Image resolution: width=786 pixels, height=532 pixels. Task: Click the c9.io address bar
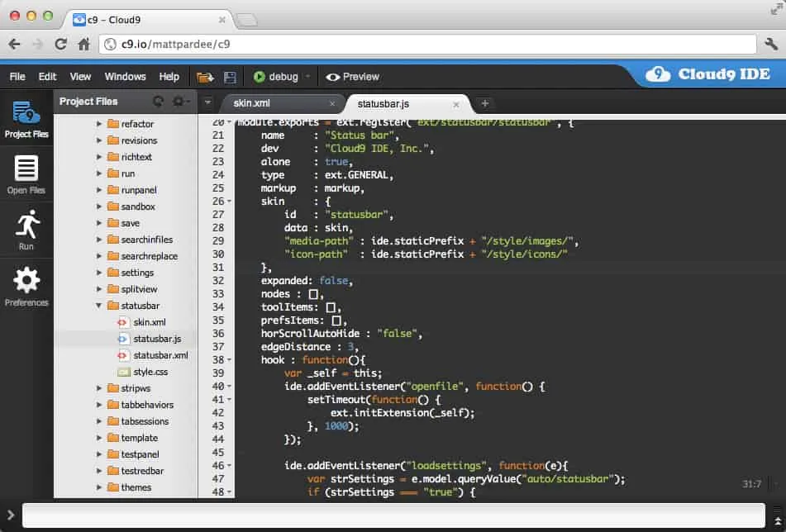tap(427, 44)
